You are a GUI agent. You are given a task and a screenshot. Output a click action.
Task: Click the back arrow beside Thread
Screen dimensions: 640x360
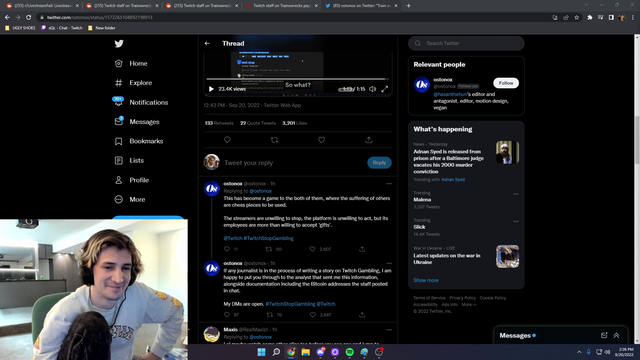[x=207, y=43]
